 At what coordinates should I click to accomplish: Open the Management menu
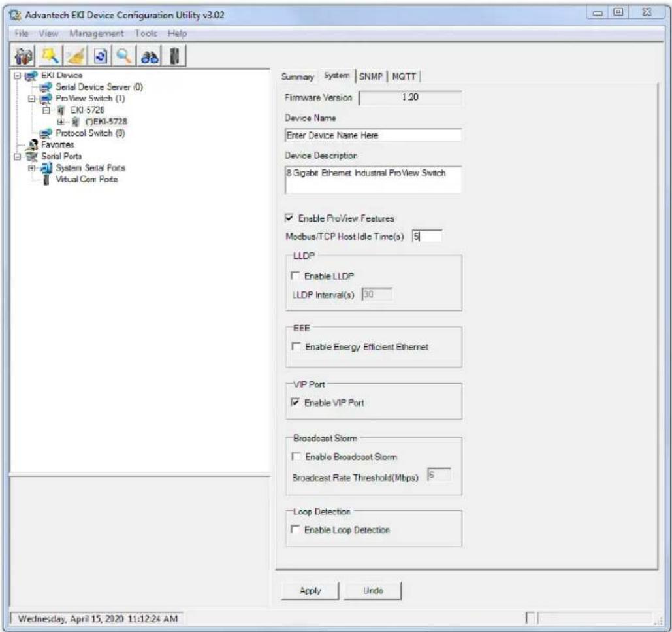[x=97, y=33]
